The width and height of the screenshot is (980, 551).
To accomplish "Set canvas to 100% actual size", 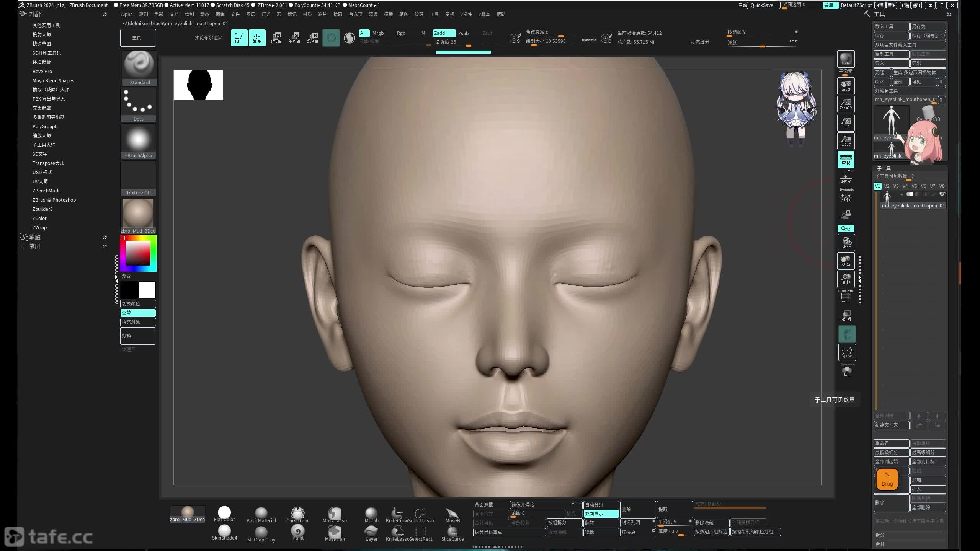I will 846,123.
